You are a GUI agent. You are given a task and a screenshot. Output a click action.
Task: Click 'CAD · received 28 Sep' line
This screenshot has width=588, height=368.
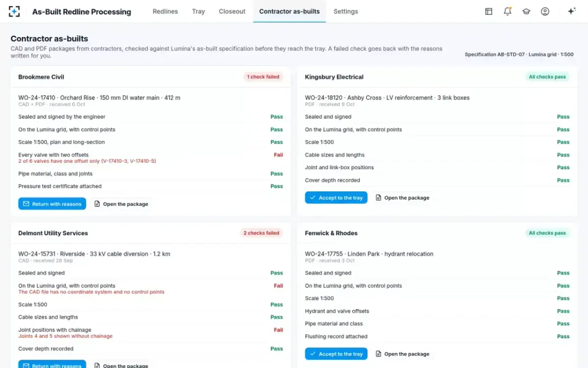(x=45, y=261)
